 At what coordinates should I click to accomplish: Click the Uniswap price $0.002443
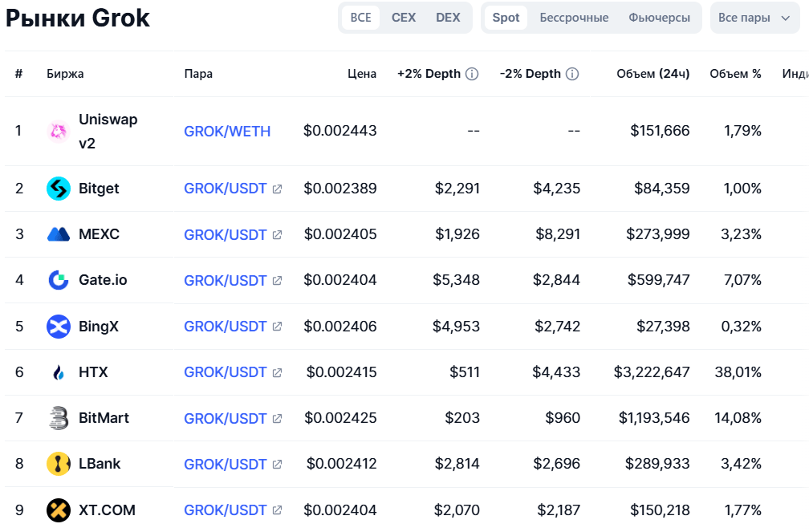point(340,131)
